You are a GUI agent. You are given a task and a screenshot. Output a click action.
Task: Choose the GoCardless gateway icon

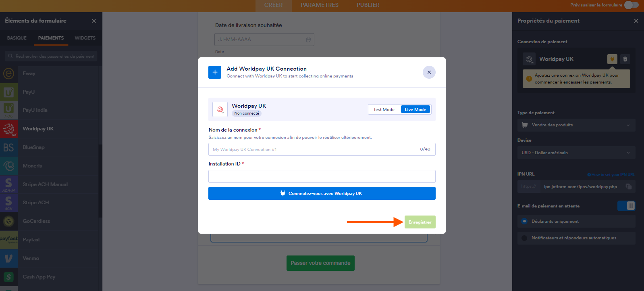9,221
